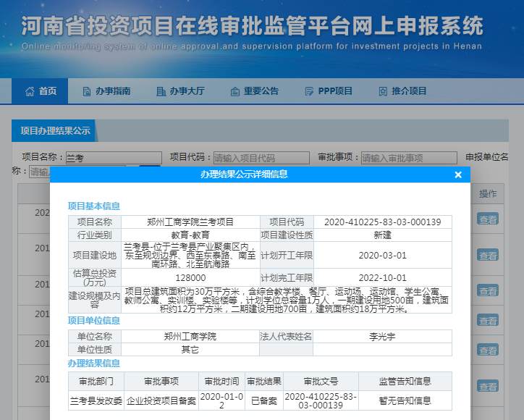Click the 项目名称 input containing 兰考
This screenshot has width=524, height=420.
pos(113,158)
